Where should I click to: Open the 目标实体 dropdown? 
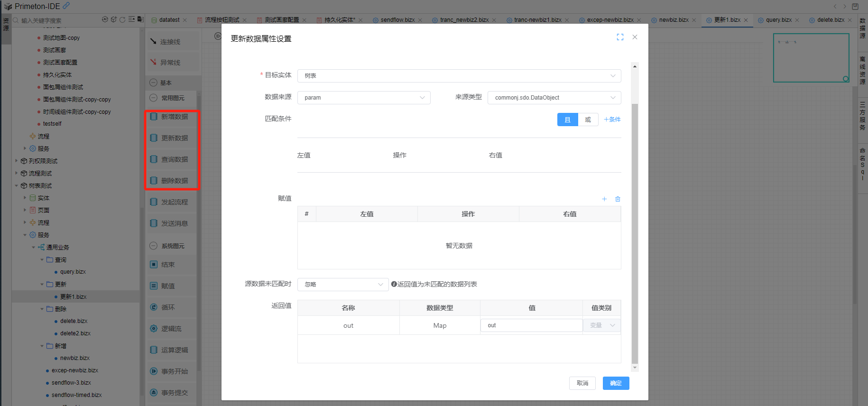[x=459, y=76]
